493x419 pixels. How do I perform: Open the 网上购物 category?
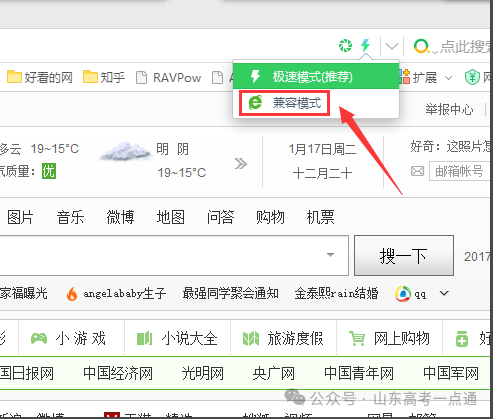pos(402,339)
